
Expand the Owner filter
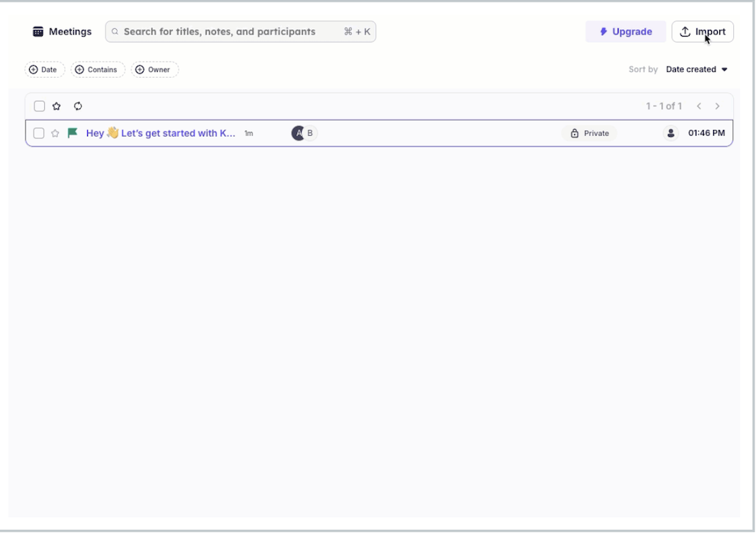(154, 69)
